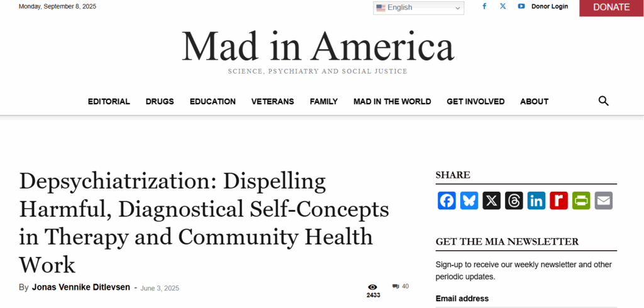Click the search magnifier icon
644x308 pixels.
(603, 101)
